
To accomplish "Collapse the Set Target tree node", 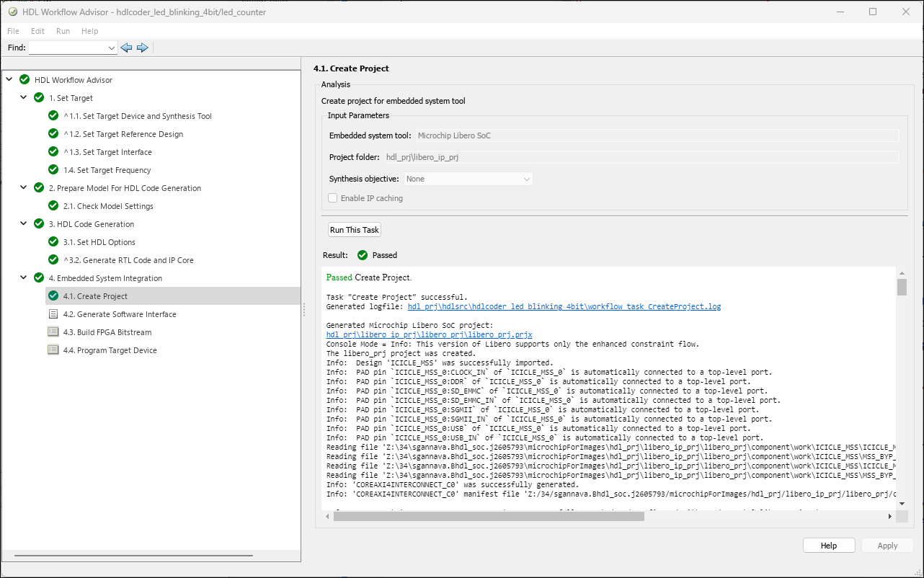I will tap(23, 98).
